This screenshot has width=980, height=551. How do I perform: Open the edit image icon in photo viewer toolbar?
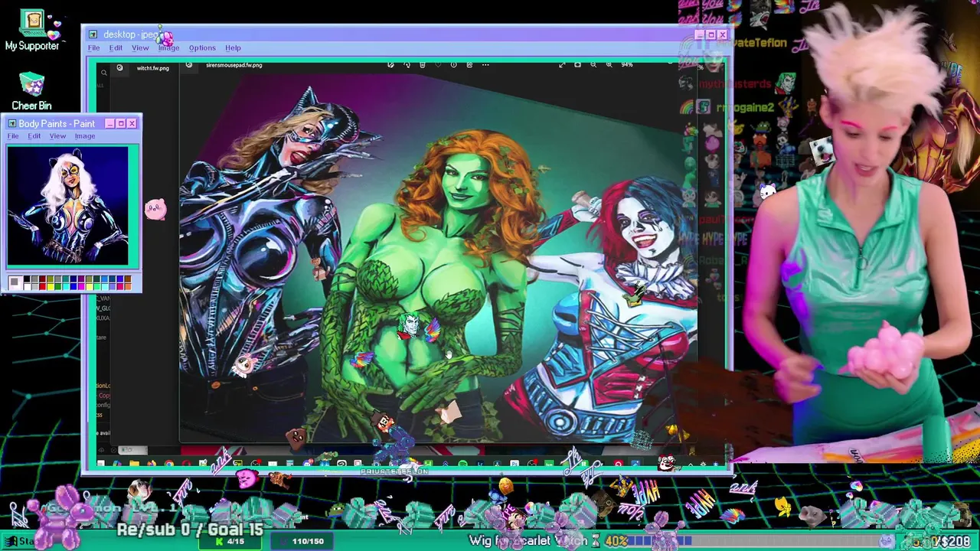point(390,65)
